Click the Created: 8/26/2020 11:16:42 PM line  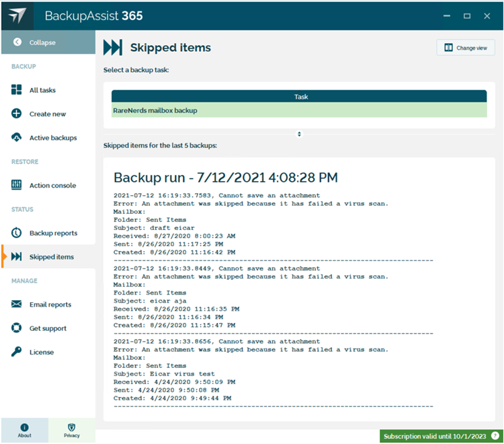click(x=174, y=252)
